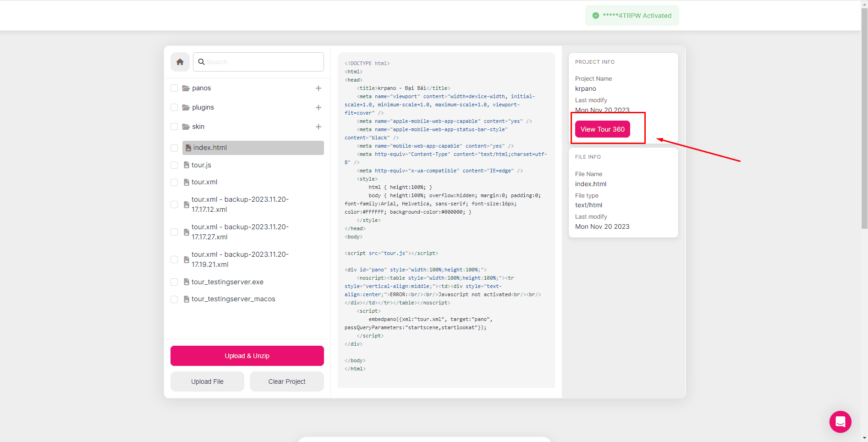Open tour.xml backup 17.19.21.xml file
This screenshot has width=868, height=442.
point(240,260)
